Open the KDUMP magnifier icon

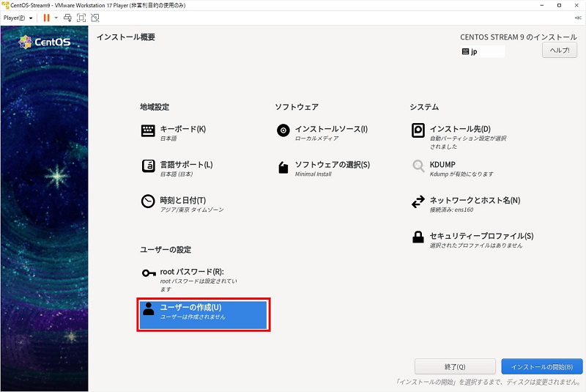(x=418, y=166)
